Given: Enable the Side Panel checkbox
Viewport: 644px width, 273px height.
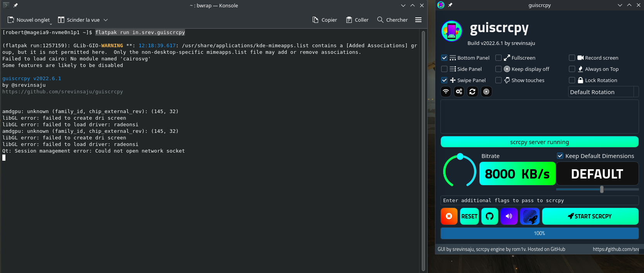Looking at the screenshot, I should tap(444, 69).
